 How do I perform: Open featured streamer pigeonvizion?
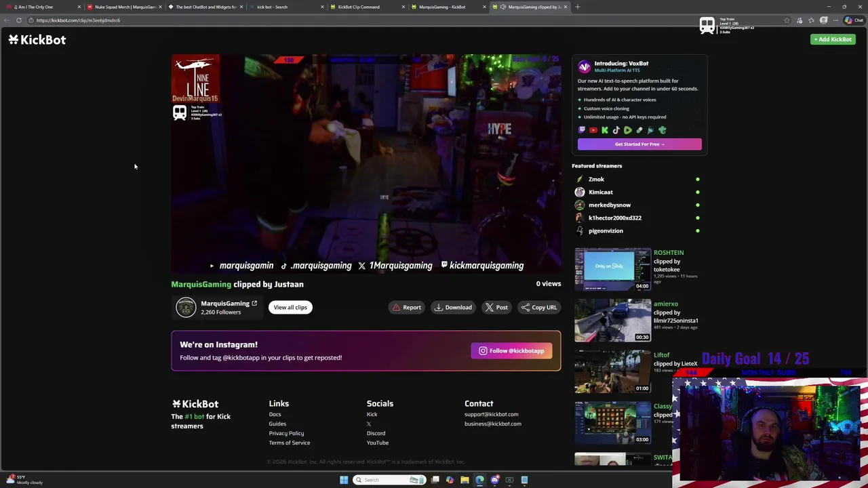point(606,230)
